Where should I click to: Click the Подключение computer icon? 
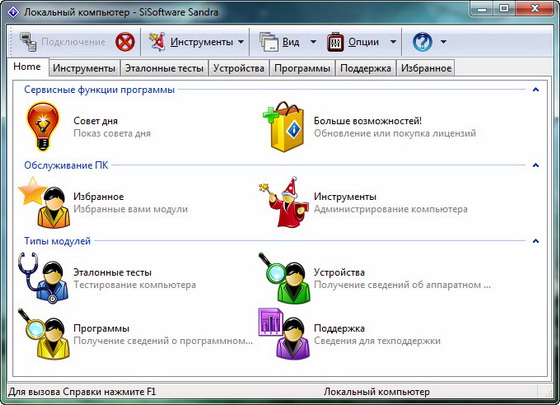point(28,42)
